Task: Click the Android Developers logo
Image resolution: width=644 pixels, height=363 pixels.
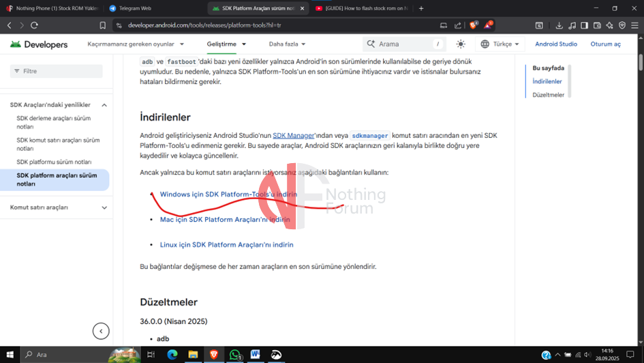Action: point(39,44)
